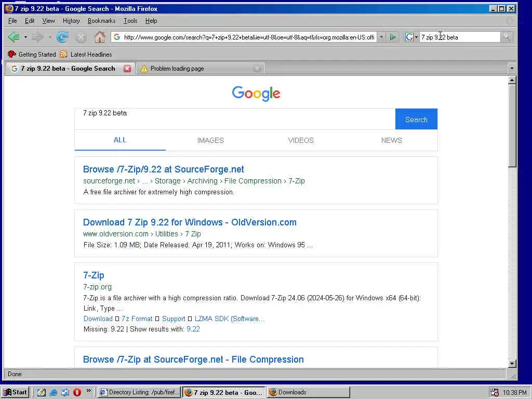Open the File menu
This screenshot has width=532, height=399.
pyautogui.click(x=12, y=21)
